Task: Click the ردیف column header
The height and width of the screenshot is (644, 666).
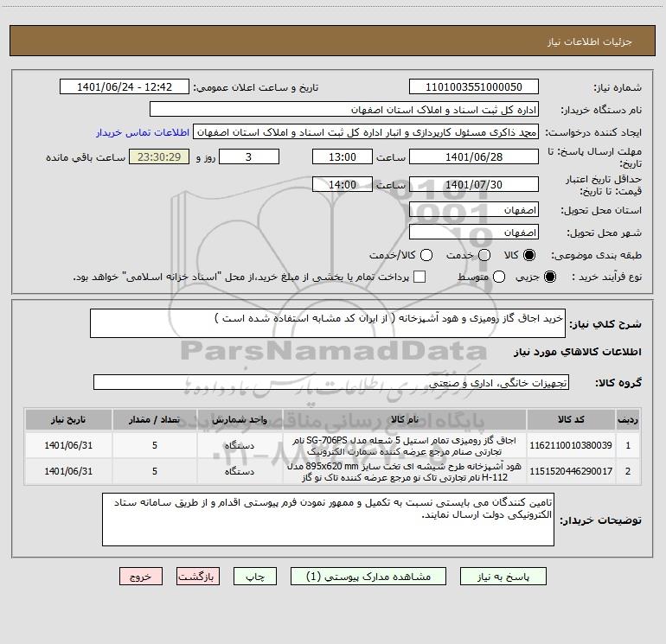Action: coord(628,419)
